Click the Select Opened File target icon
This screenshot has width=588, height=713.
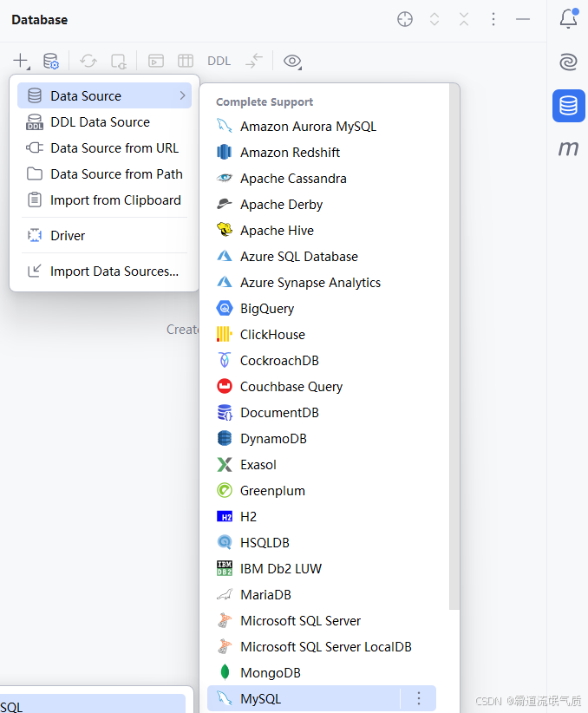tap(405, 20)
